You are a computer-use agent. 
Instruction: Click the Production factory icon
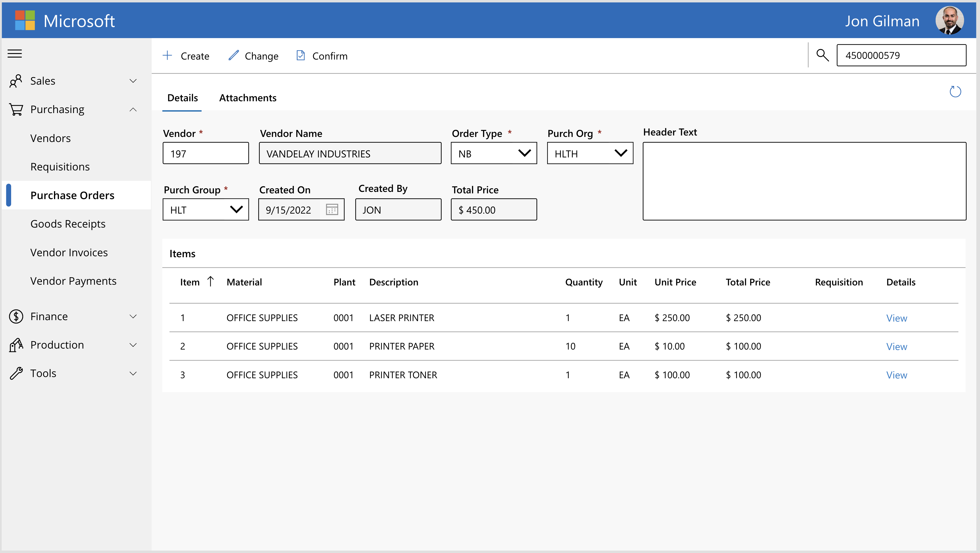coord(16,344)
